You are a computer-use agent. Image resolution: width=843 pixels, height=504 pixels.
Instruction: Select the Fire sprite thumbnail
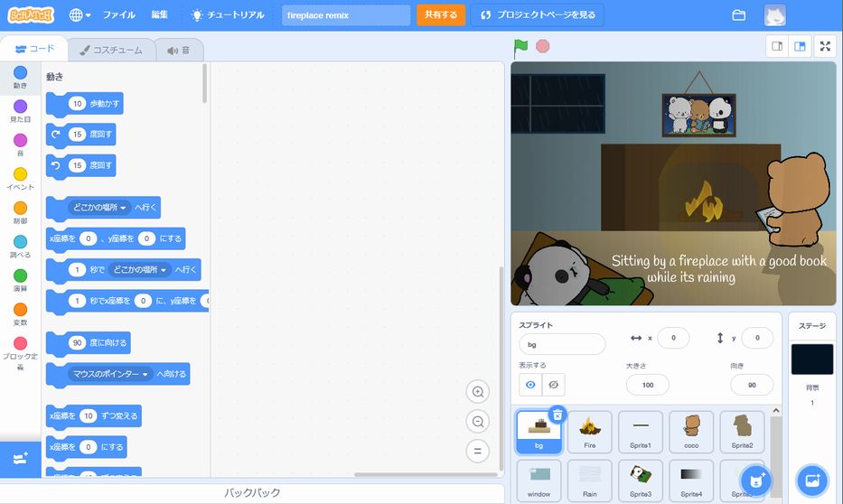point(590,432)
